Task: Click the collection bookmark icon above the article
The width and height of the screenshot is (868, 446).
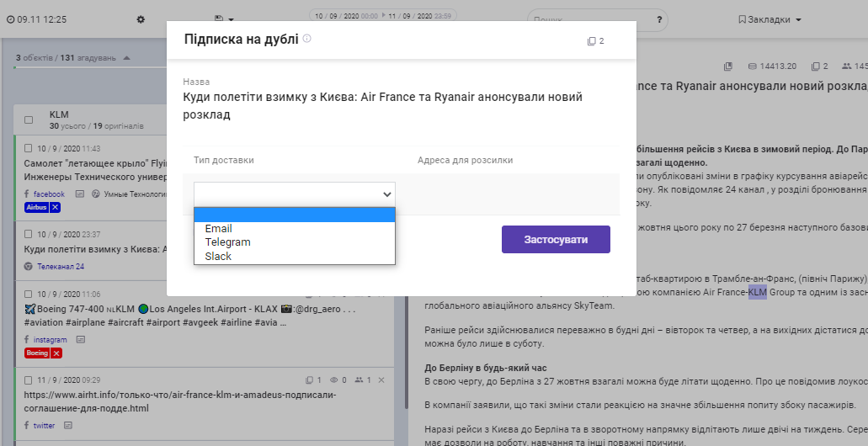Action: tap(728, 66)
